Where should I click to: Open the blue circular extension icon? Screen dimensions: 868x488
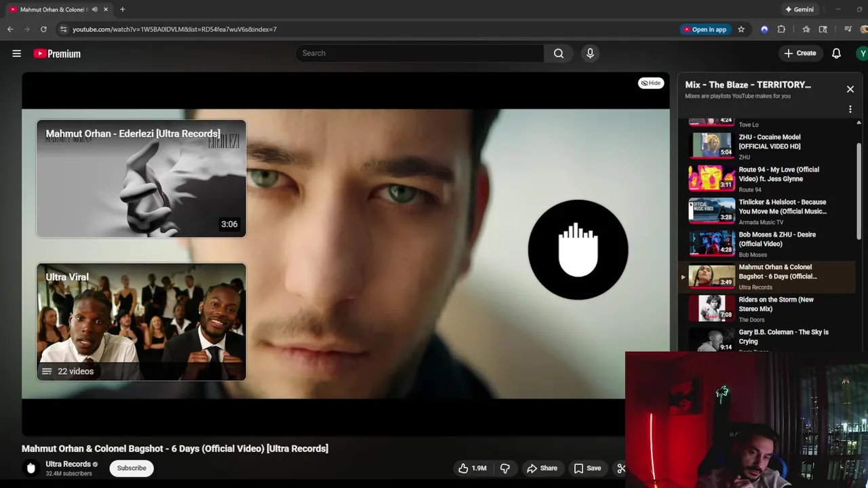764,29
